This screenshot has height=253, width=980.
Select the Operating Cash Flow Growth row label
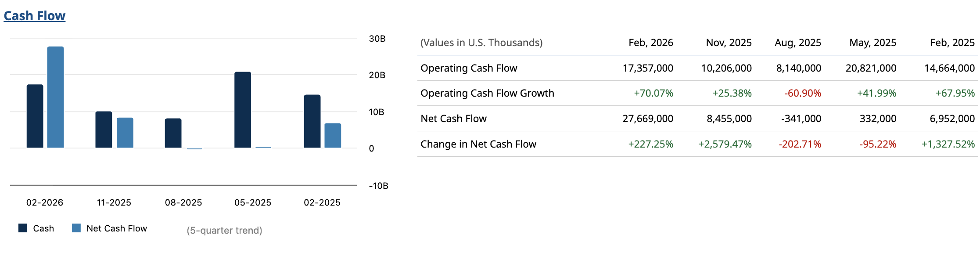[x=487, y=93]
